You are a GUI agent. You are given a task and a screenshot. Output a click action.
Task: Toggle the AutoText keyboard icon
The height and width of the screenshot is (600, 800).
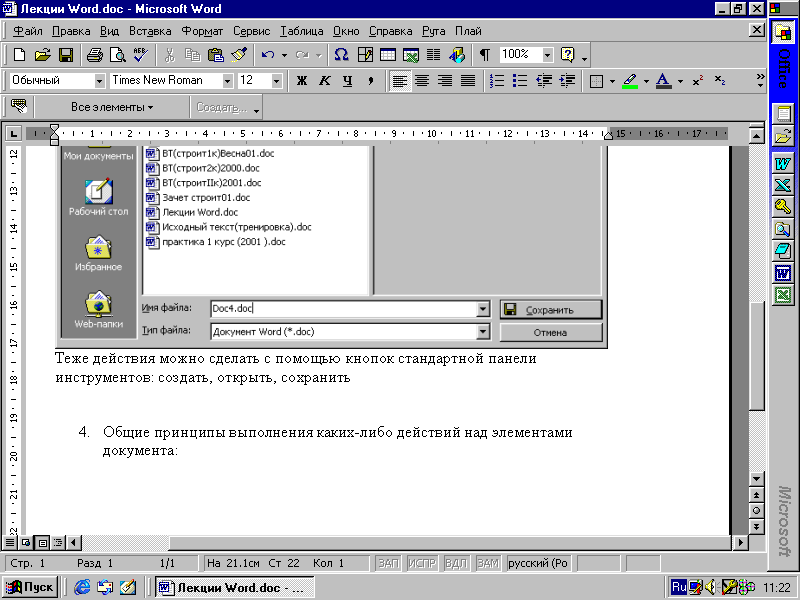point(19,107)
